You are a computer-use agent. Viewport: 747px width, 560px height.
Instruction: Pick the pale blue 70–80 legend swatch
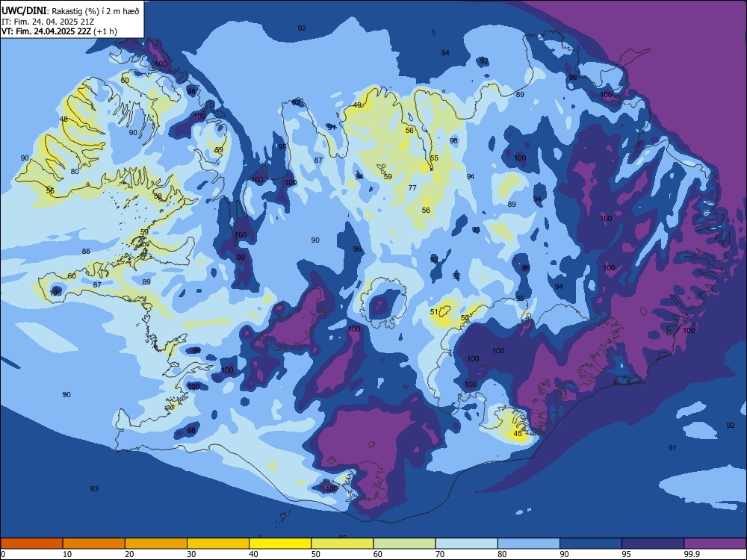point(467,544)
